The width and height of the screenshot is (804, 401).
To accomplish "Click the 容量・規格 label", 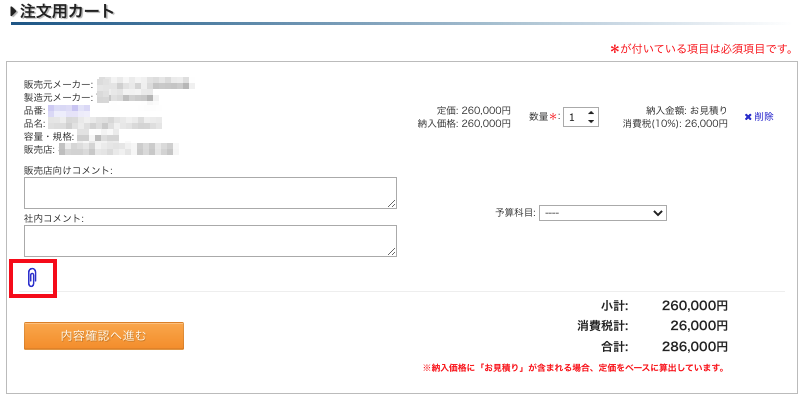I will click(50, 136).
